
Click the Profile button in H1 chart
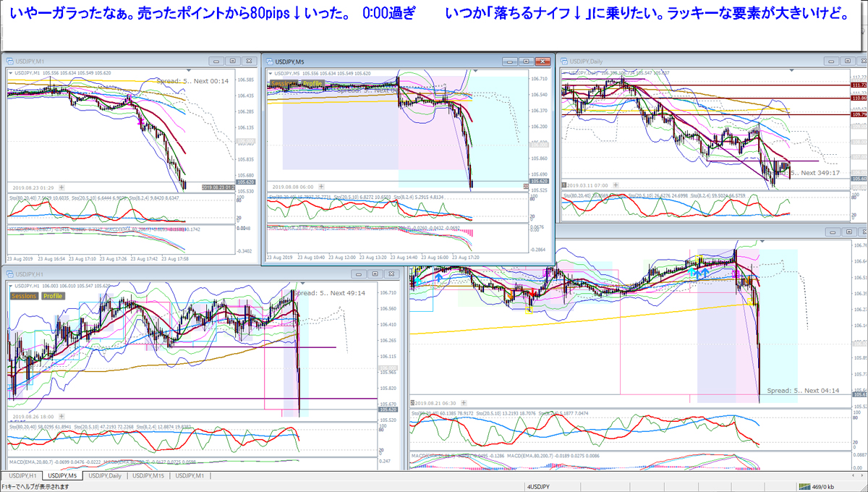[x=52, y=296]
